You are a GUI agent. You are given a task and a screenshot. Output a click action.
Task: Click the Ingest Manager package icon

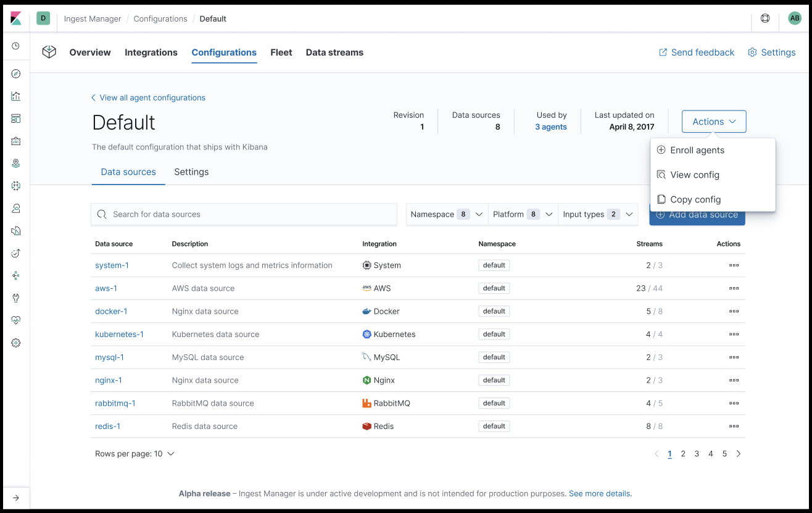tap(49, 52)
